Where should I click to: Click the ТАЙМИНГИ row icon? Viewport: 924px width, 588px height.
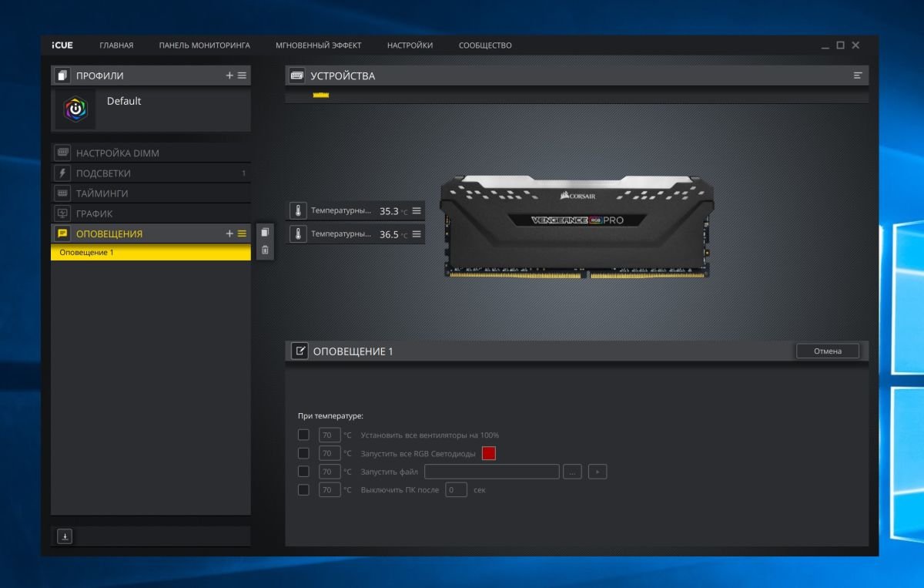62,193
